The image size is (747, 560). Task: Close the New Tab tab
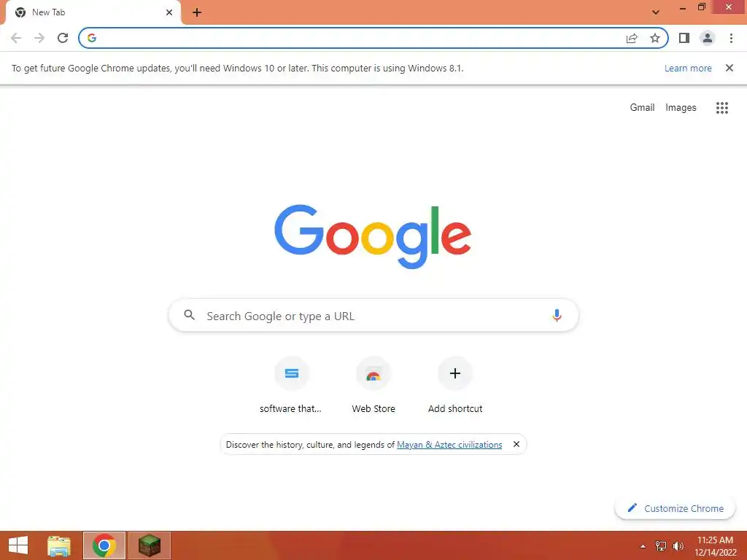(x=169, y=12)
